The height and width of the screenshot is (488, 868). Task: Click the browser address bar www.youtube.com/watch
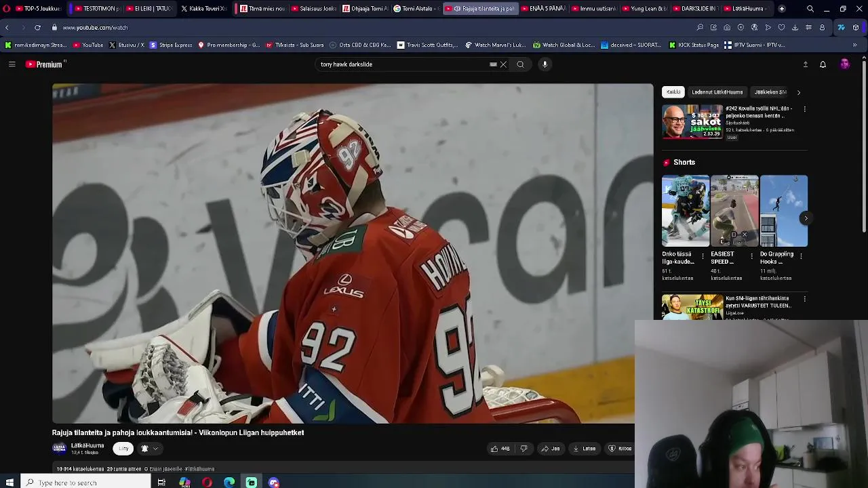point(95,28)
